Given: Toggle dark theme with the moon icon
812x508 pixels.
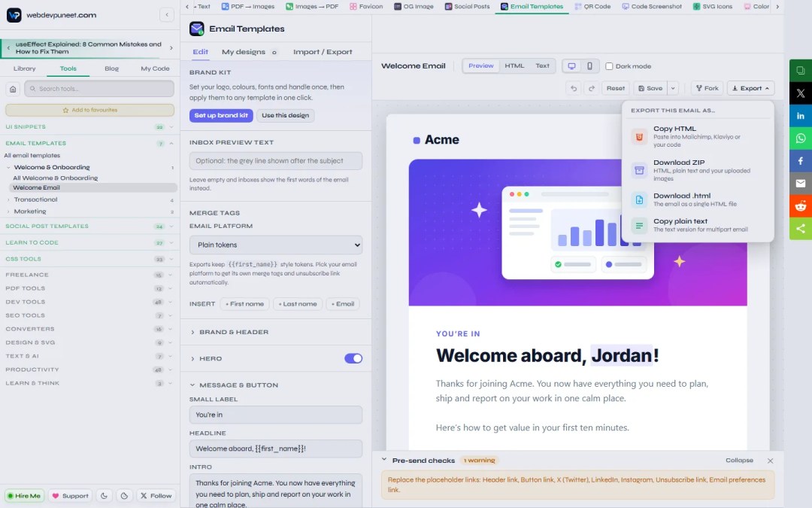Looking at the screenshot, I should (x=104, y=495).
